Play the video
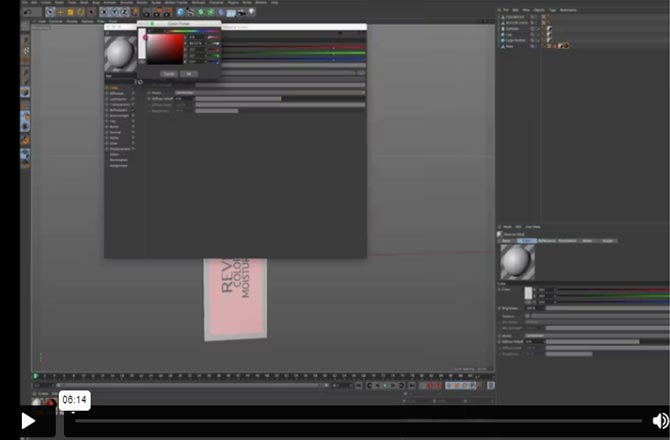The height and width of the screenshot is (440, 670). 28,421
